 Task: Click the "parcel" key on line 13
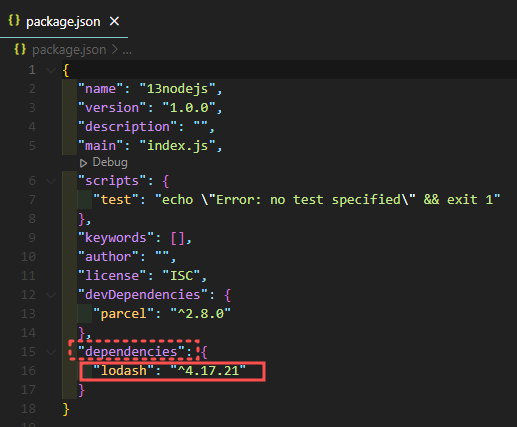(x=124, y=314)
